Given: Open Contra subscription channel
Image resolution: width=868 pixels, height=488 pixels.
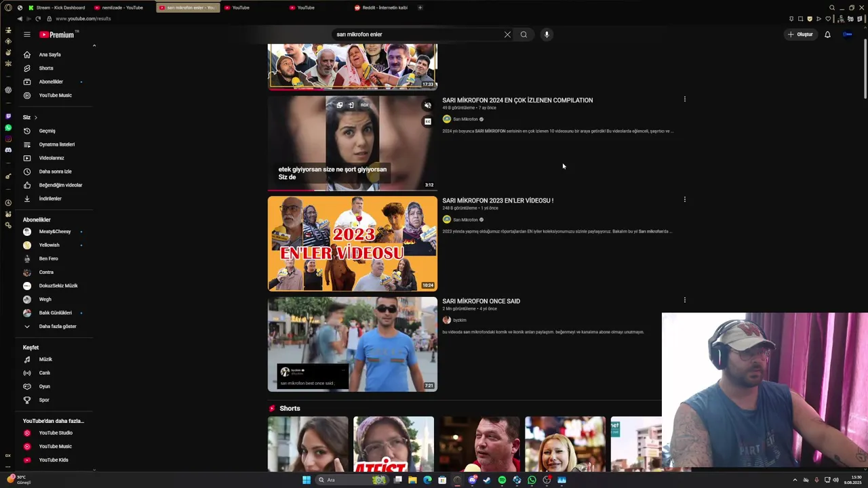Looking at the screenshot, I should [46, 272].
